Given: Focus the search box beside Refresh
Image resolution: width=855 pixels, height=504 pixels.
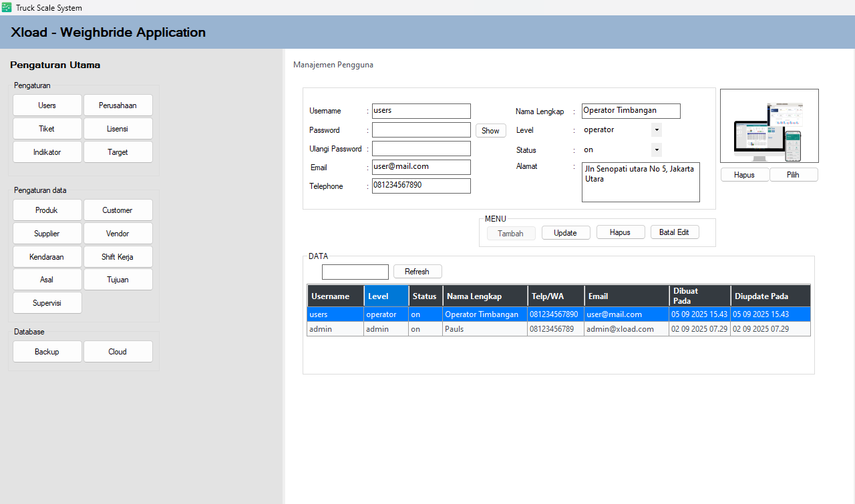Looking at the screenshot, I should [355, 272].
